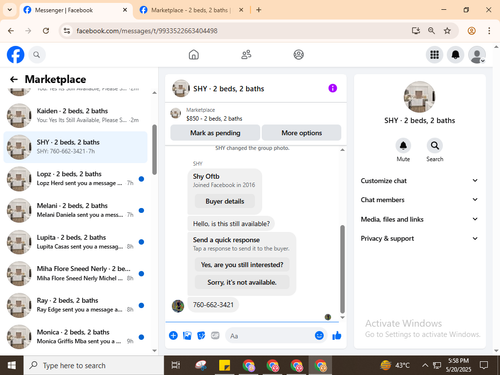Open the account profile avatar menu
The image size is (500, 375).
tap(477, 55)
